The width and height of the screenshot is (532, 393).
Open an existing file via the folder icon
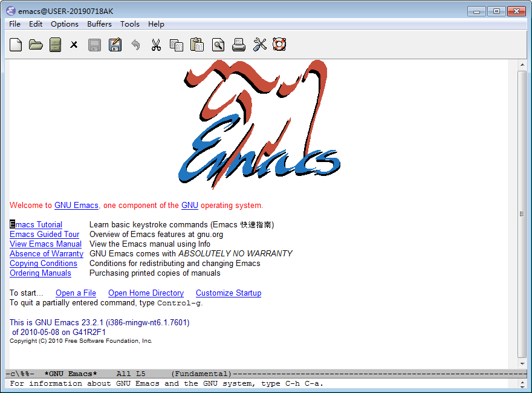(x=36, y=45)
